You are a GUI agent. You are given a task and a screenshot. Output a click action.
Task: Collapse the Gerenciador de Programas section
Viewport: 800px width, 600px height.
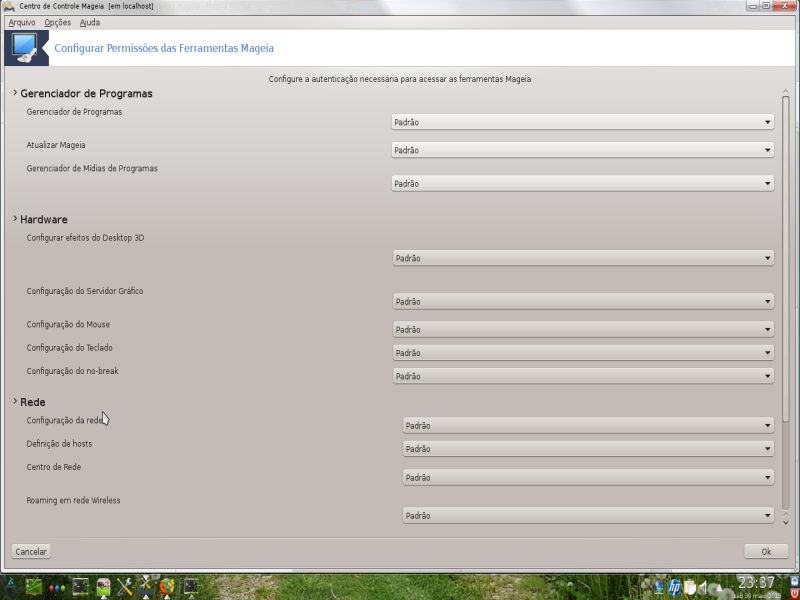click(15, 93)
